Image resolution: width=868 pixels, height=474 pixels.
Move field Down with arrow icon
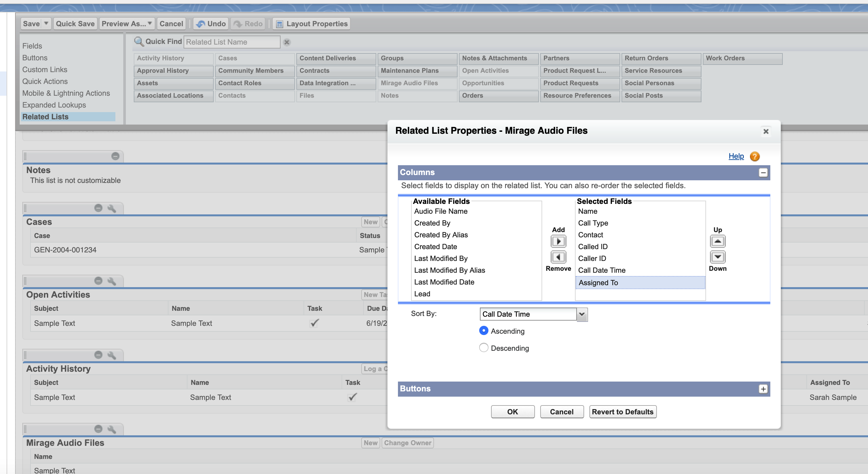point(718,257)
